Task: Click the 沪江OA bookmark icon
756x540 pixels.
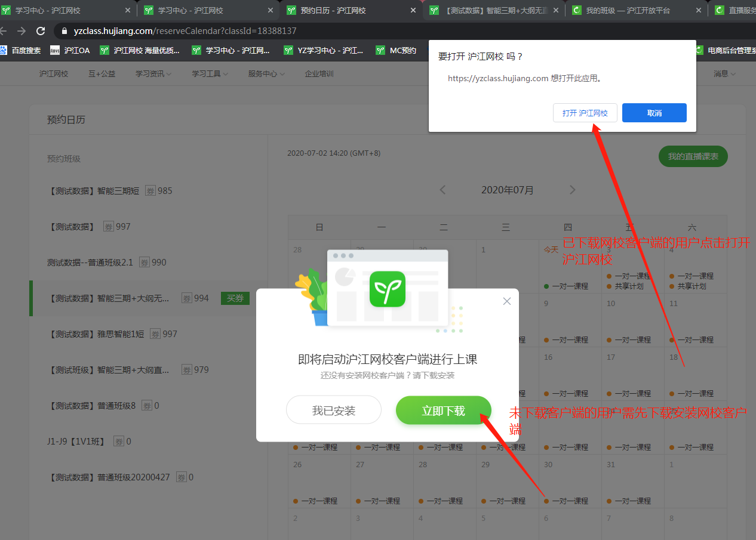Action: 55,50
